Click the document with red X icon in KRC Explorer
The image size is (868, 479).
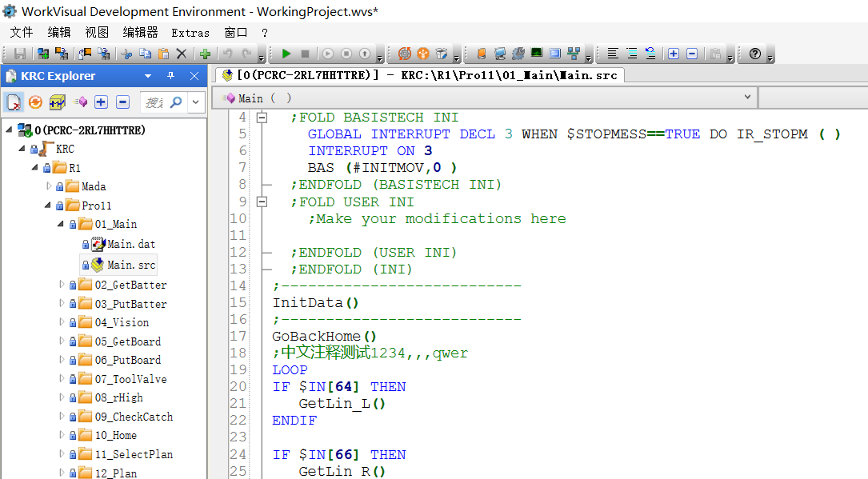click(14, 102)
